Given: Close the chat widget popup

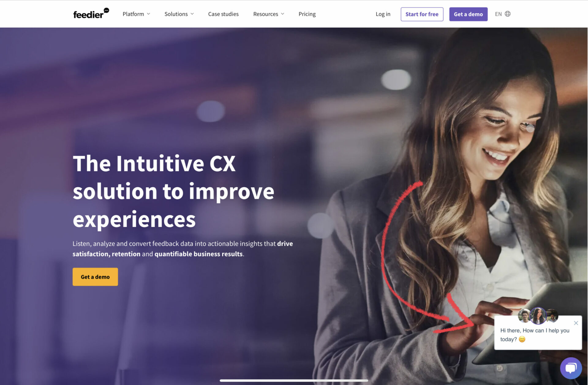Looking at the screenshot, I should pyautogui.click(x=576, y=323).
